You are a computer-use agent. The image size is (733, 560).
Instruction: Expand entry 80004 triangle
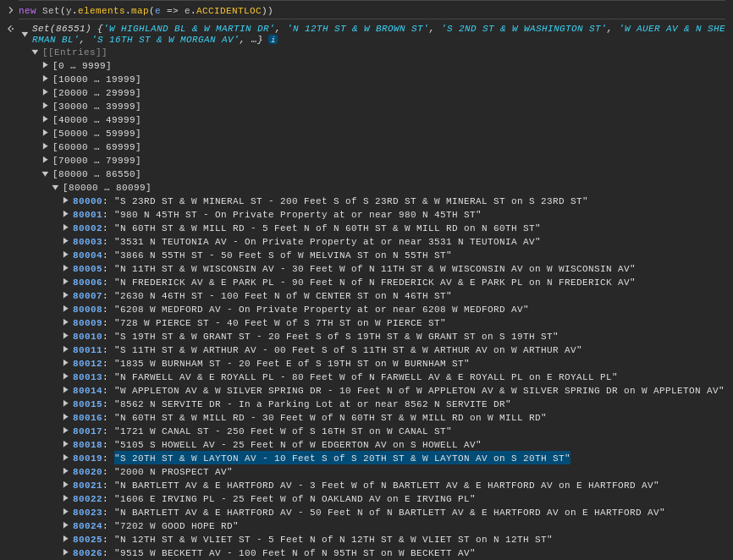pyautogui.click(x=66, y=255)
